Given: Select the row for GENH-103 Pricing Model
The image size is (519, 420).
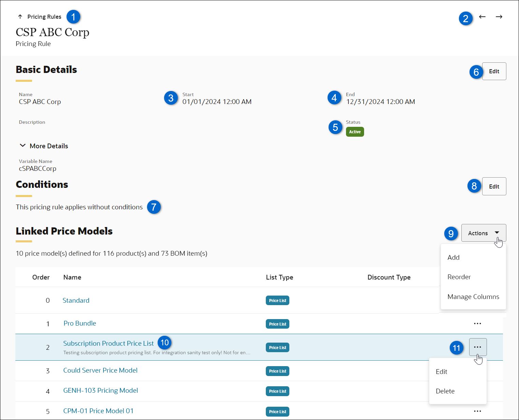Looking at the screenshot, I should pos(205,391).
